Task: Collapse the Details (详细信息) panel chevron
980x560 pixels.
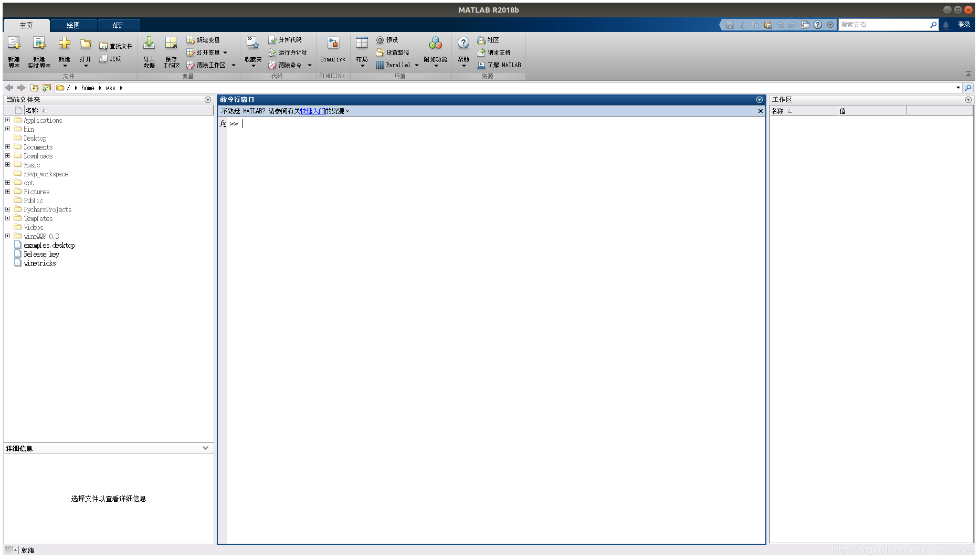Action: (x=205, y=448)
